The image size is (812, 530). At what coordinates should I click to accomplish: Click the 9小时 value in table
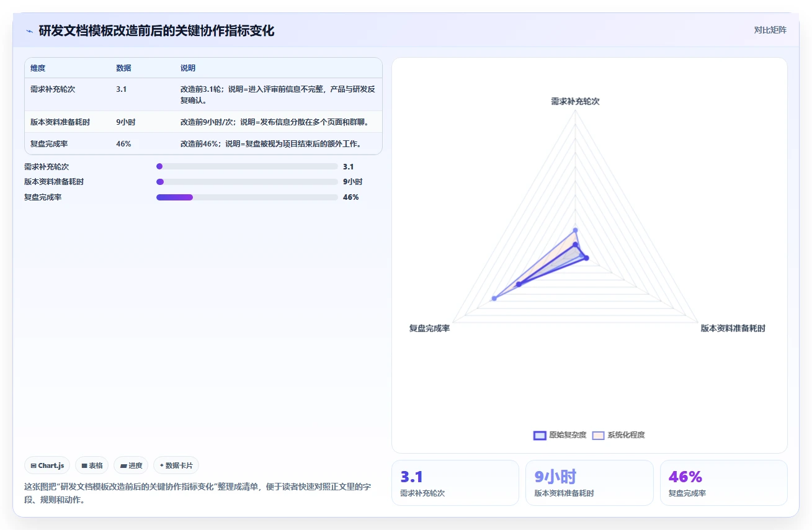pyautogui.click(x=125, y=122)
